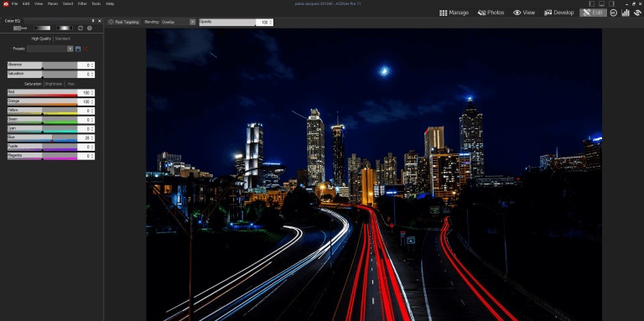Save preset with floppy disk icon

coord(78,49)
